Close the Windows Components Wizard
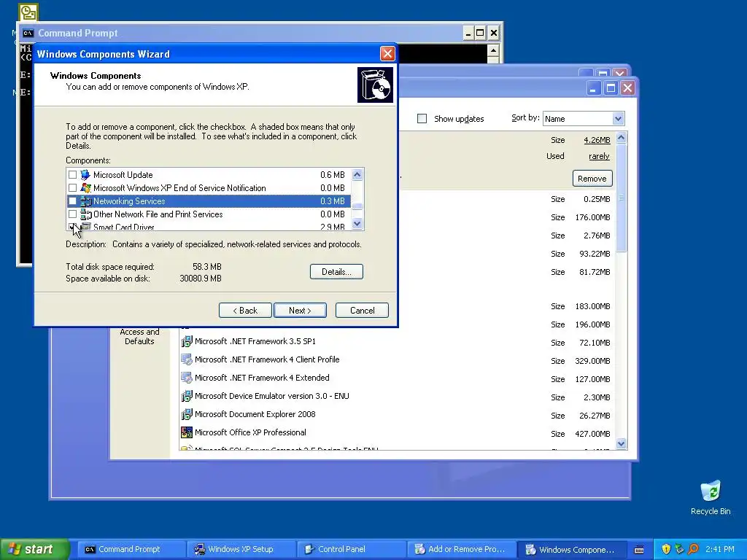Viewport: 747px width, 560px height. (x=387, y=53)
